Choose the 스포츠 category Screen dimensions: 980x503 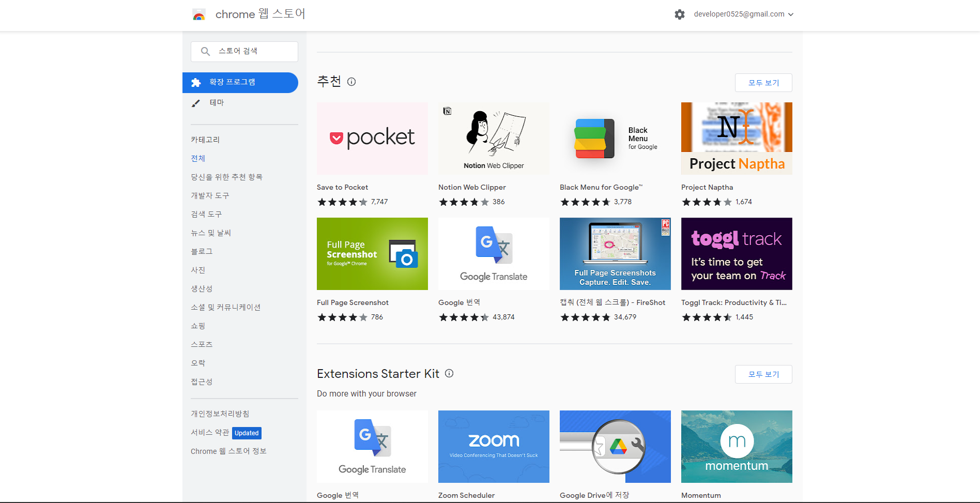pyautogui.click(x=202, y=344)
